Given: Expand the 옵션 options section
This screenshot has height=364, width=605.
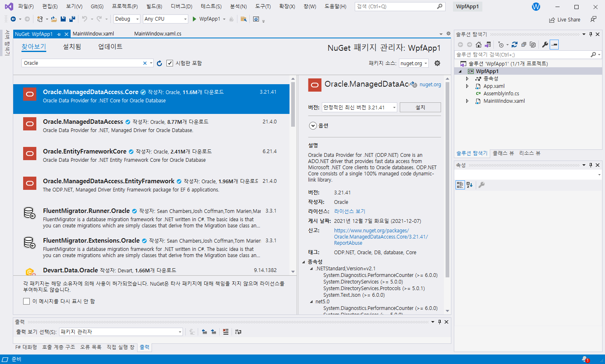Looking at the screenshot, I should coord(313,126).
